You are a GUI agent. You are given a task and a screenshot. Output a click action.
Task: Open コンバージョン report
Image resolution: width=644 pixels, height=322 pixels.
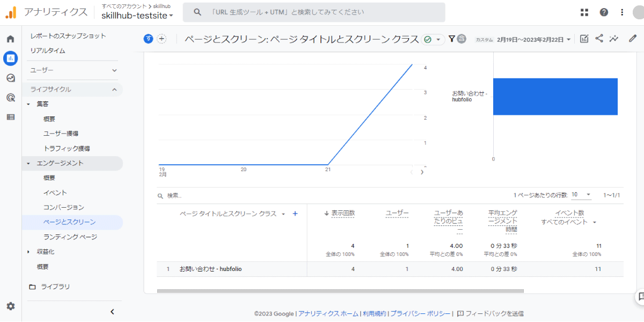(64, 207)
